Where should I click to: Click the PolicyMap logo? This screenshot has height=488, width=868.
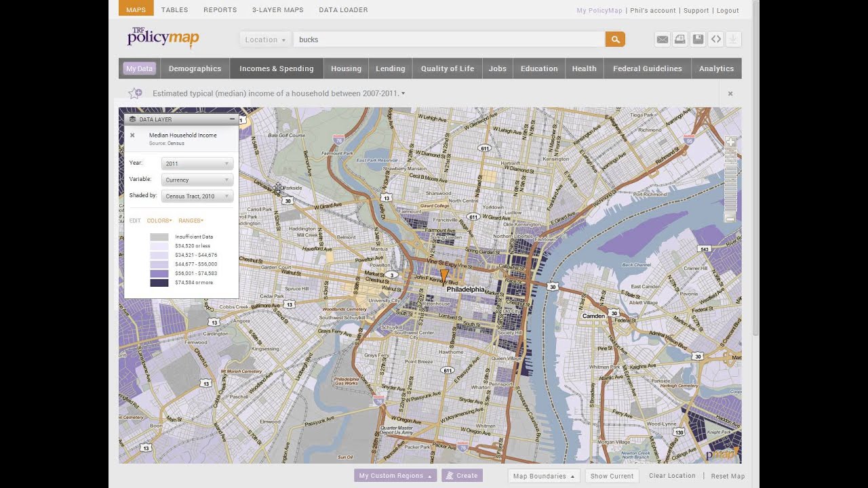pos(163,37)
